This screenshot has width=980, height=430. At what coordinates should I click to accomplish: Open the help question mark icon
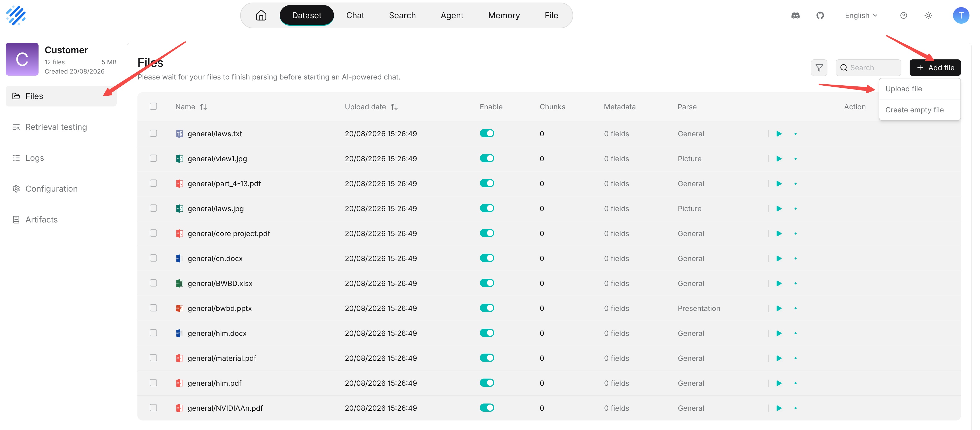point(903,15)
